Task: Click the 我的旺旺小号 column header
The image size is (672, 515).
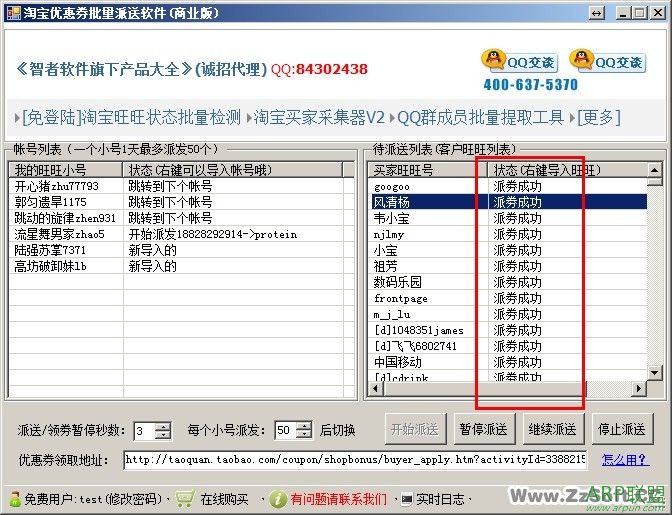Action: coord(66,170)
